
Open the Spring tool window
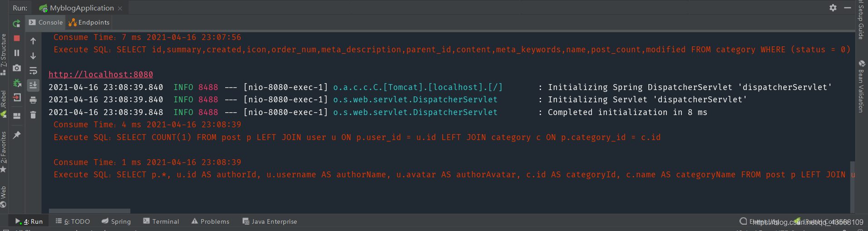116,221
